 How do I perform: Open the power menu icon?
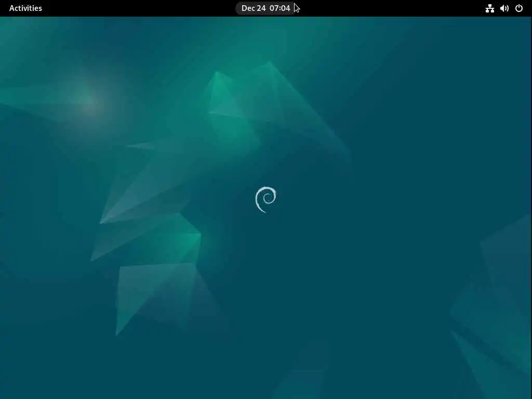[x=519, y=8]
